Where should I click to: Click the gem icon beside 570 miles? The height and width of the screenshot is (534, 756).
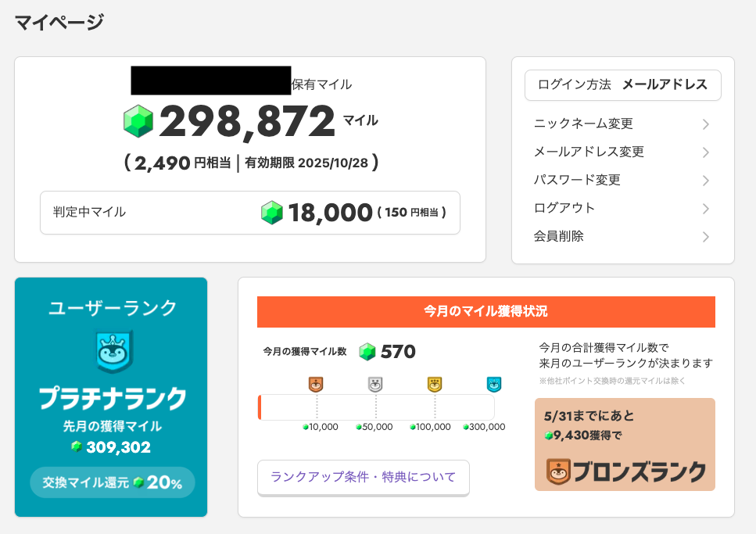click(x=367, y=352)
